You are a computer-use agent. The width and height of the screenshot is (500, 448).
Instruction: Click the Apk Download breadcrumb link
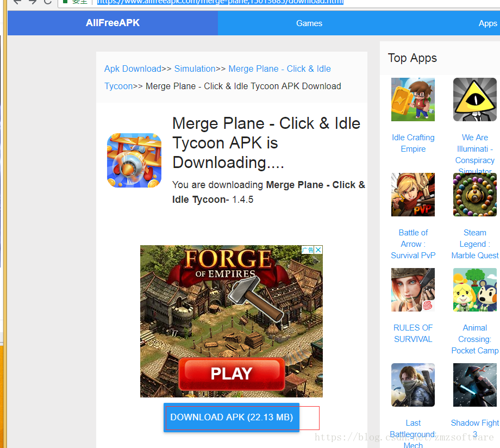point(133,69)
